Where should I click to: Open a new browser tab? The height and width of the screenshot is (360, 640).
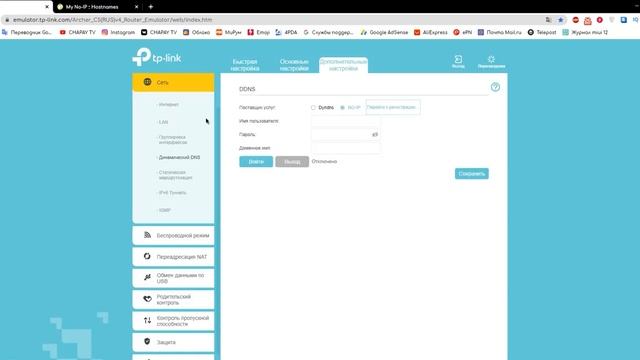click(151, 7)
